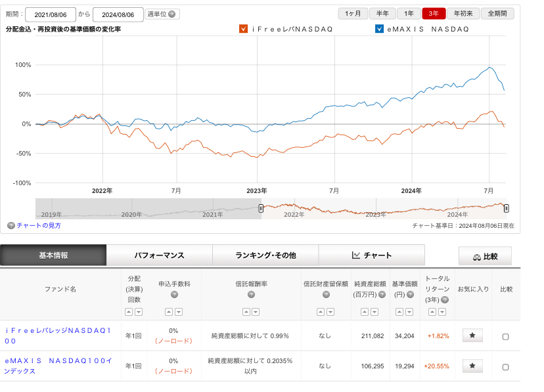
Task: Sort 分配(決算)回数 column ascending
Action: coord(129,312)
